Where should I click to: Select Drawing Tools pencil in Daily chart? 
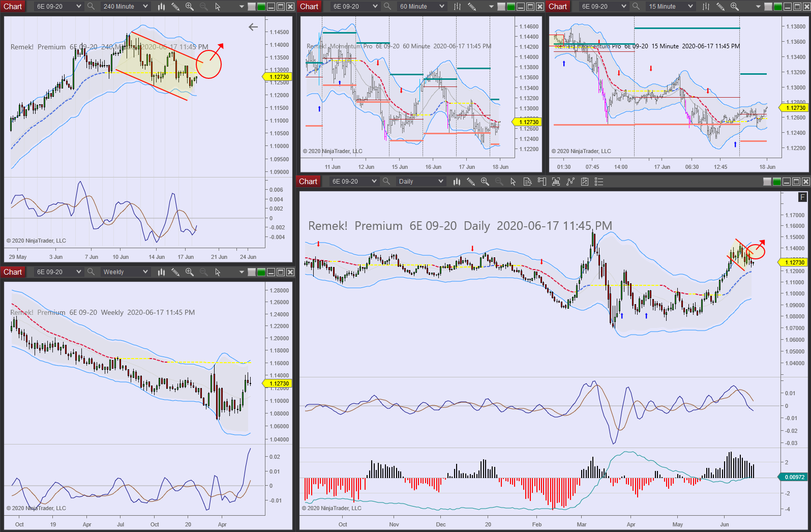[471, 182]
